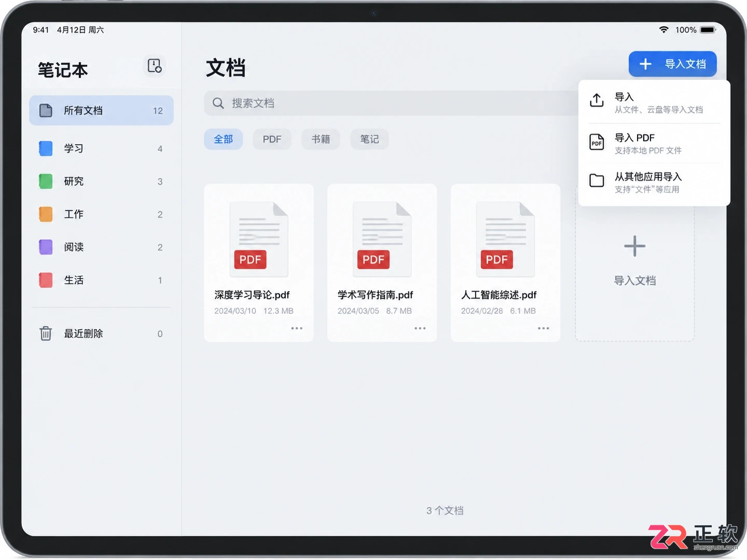Open 人工智能综述.pdf thumbnail

pyautogui.click(x=506, y=239)
